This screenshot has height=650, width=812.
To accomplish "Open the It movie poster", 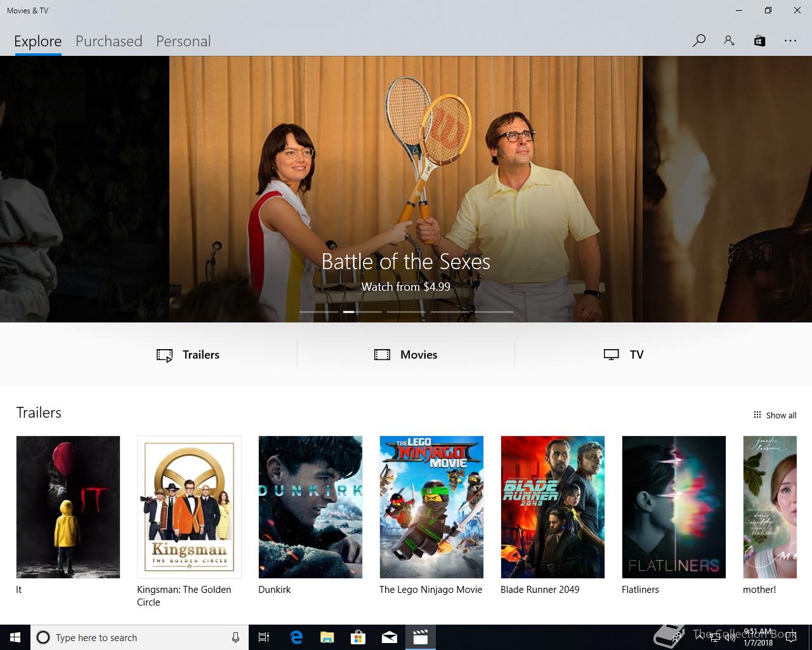I will point(68,507).
